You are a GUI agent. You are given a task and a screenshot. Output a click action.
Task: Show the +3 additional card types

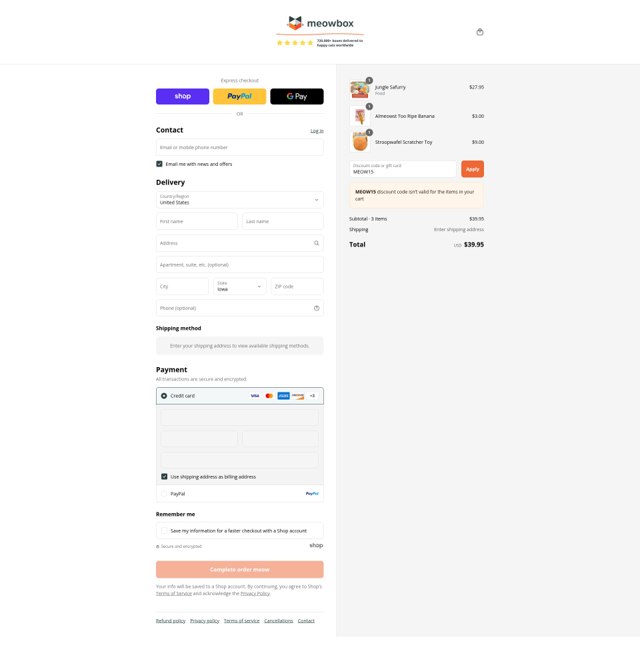[x=312, y=396]
